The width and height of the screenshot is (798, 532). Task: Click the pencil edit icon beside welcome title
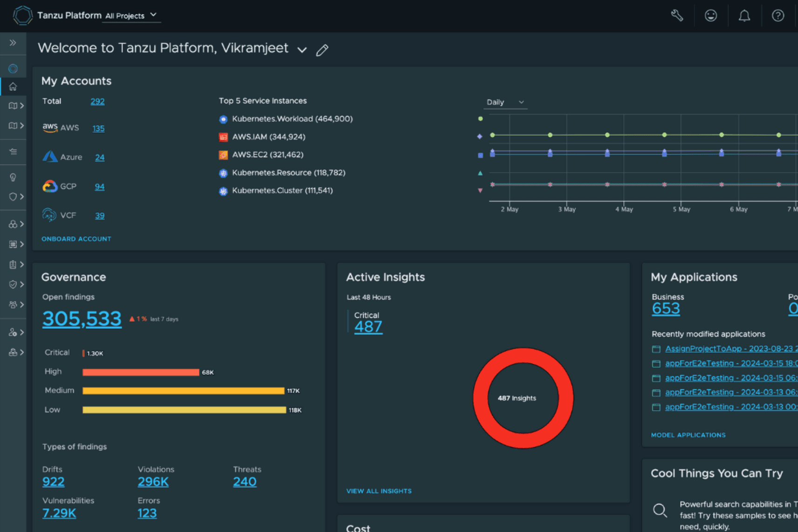point(322,50)
